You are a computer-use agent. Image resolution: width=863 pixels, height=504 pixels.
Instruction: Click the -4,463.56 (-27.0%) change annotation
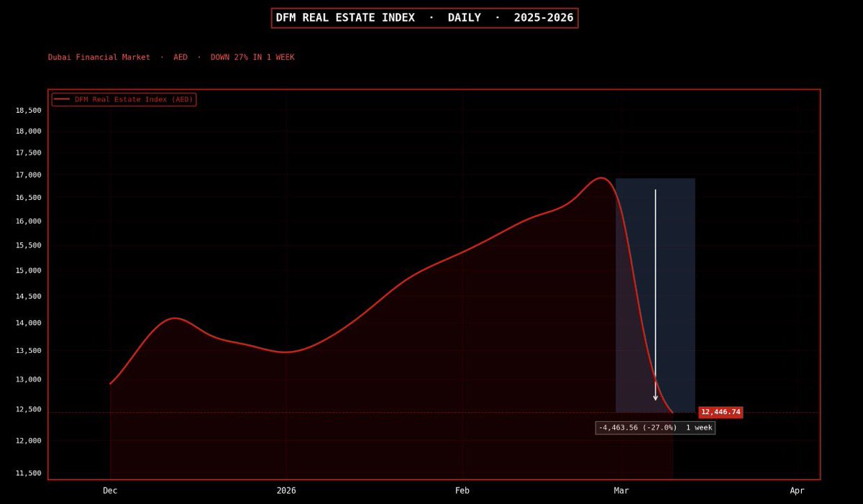[x=655, y=428]
